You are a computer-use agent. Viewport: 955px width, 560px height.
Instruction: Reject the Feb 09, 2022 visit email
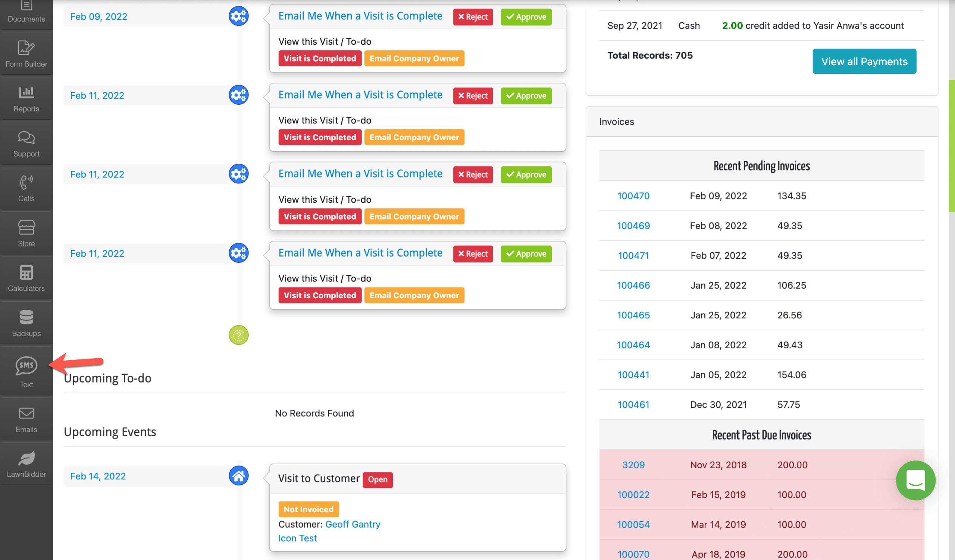pos(473,17)
